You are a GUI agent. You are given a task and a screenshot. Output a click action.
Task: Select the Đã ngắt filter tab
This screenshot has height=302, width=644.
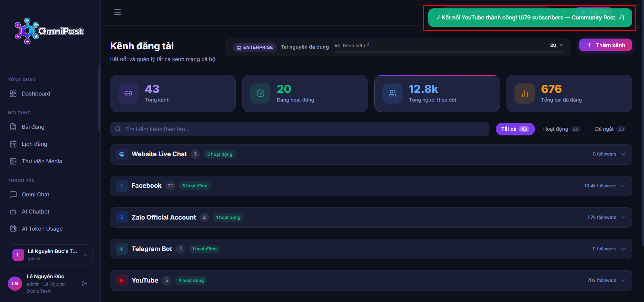coord(610,129)
